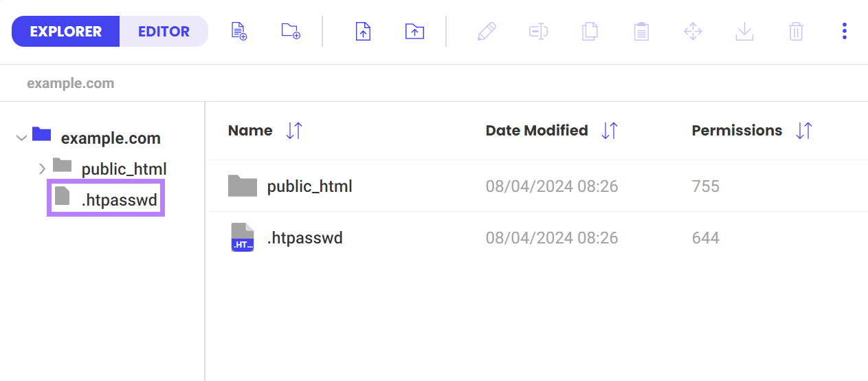868x381 pixels.
Task: Click the paste clipboard icon
Action: (641, 31)
